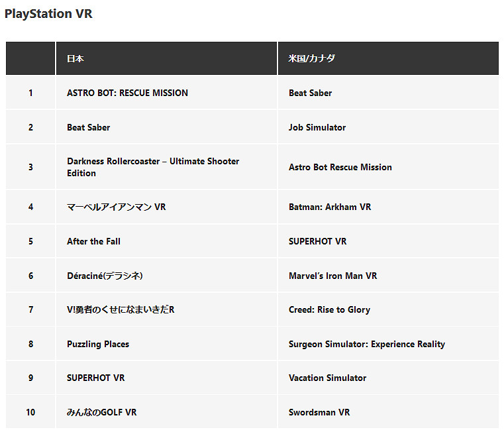This screenshot has width=504, height=432.
Task: Click the 米国/カナダ column header
Action: 311,59
